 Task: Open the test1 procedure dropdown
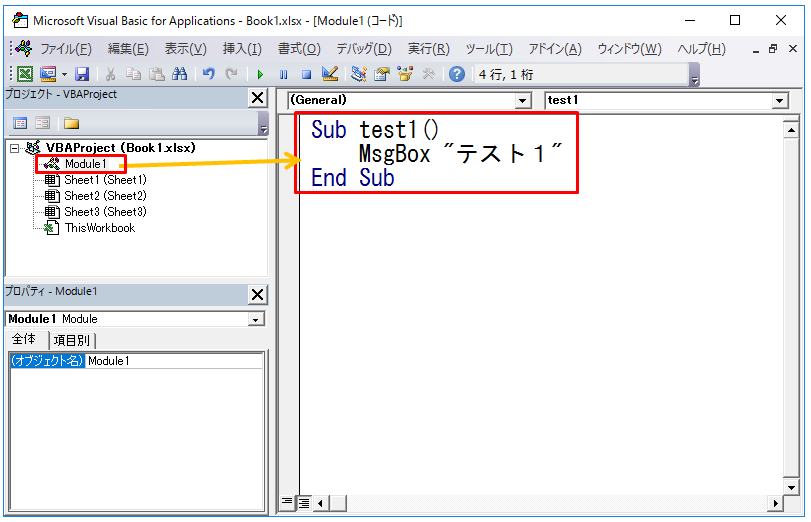point(779,100)
